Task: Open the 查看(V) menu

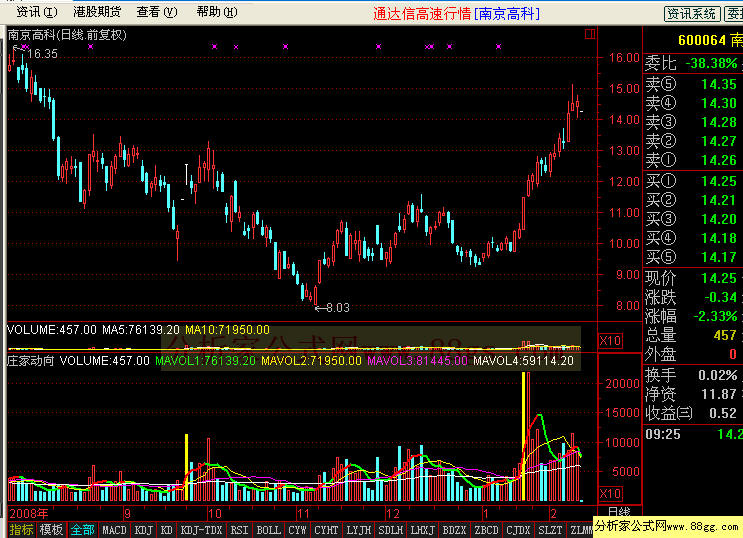Action: 157,12
